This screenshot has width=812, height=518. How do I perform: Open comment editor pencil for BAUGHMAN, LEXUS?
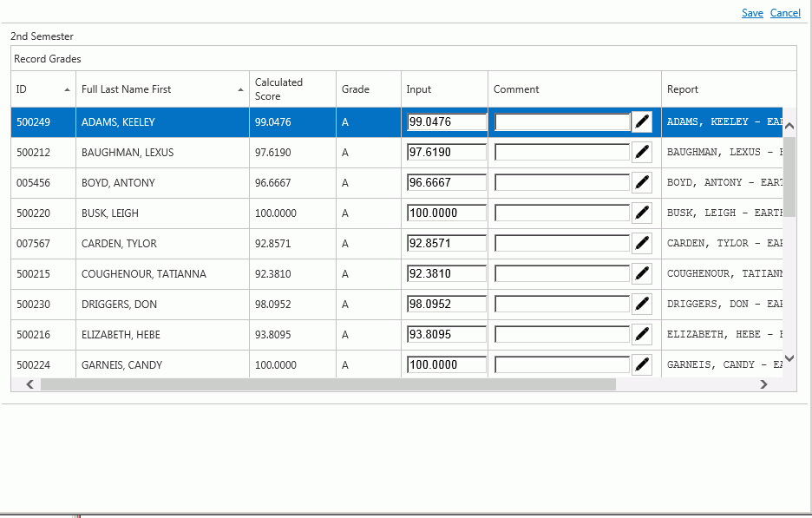642,153
